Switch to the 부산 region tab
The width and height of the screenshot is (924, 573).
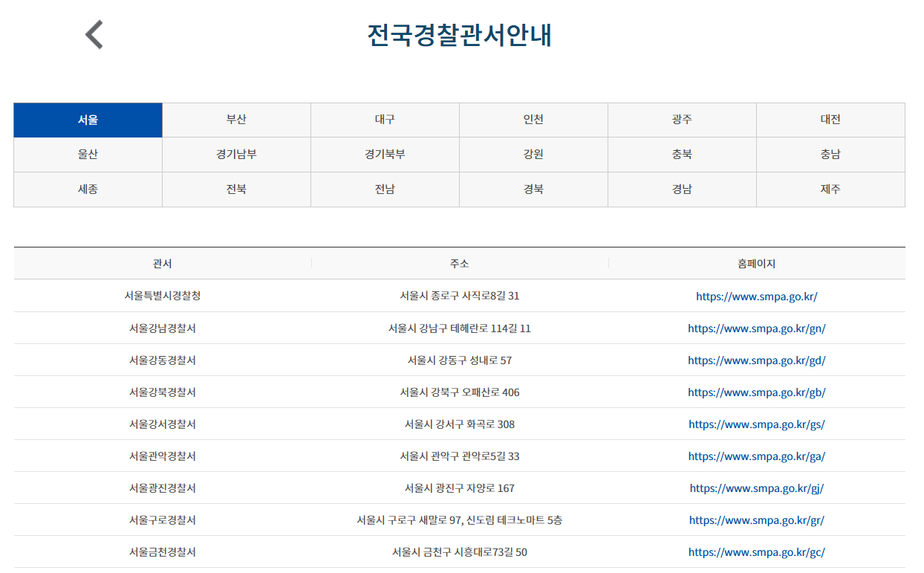click(x=236, y=120)
